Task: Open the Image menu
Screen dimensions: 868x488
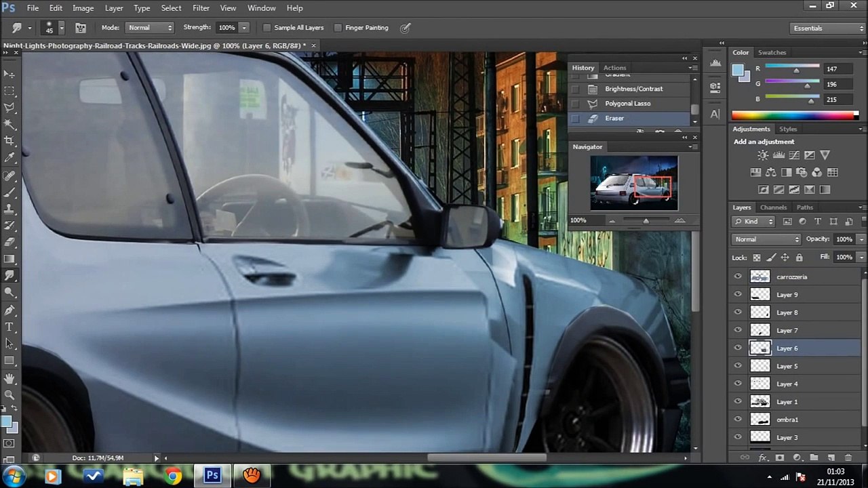Action: [83, 8]
